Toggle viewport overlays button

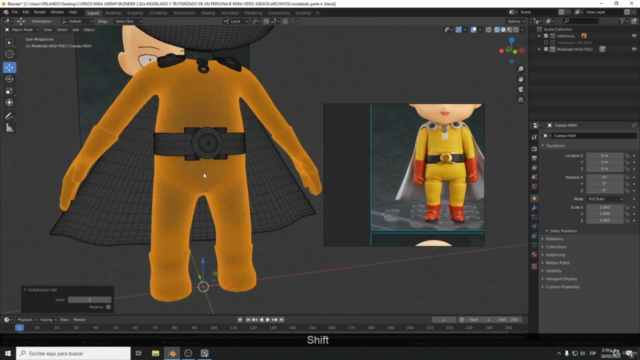[473, 30]
